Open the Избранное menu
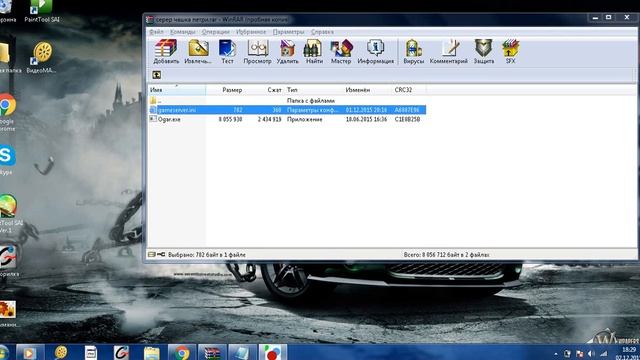The image size is (640, 360). 251,32
